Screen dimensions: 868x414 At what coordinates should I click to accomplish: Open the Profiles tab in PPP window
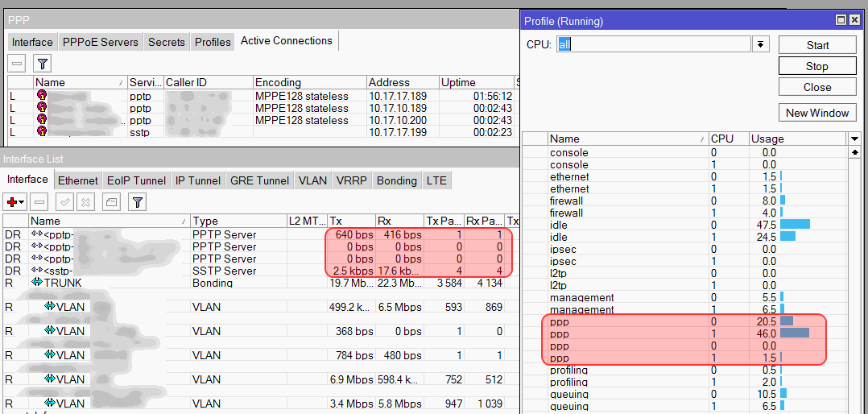click(x=213, y=42)
